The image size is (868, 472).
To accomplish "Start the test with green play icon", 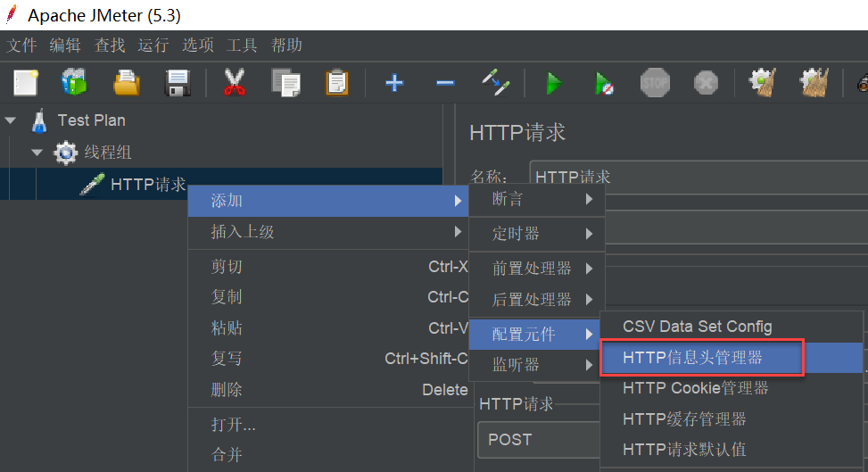I will (x=554, y=84).
